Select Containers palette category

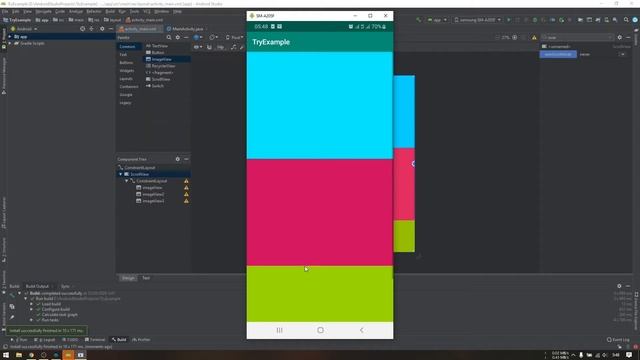pyautogui.click(x=129, y=87)
